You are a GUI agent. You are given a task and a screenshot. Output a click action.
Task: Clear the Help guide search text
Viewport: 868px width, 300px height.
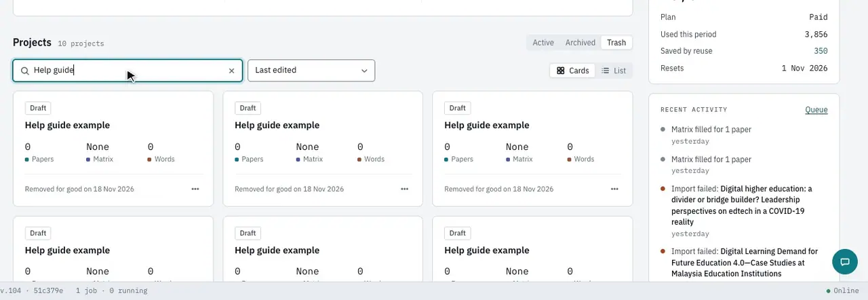click(x=231, y=71)
